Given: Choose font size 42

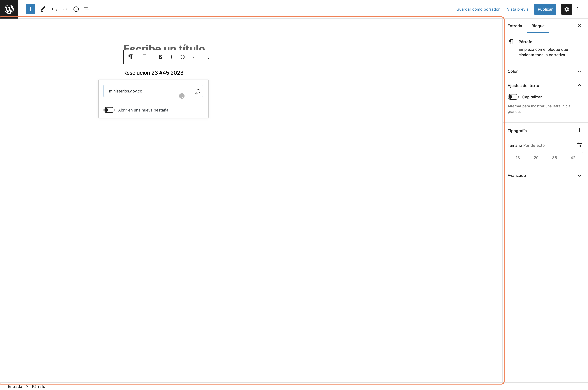Looking at the screenshot, I should (573, 158).
